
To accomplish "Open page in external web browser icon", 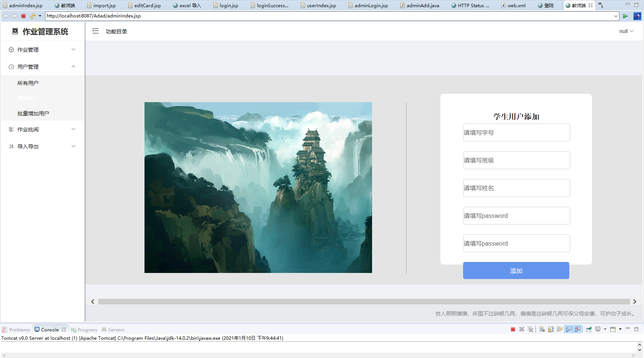I will click(x=637, y=16).
